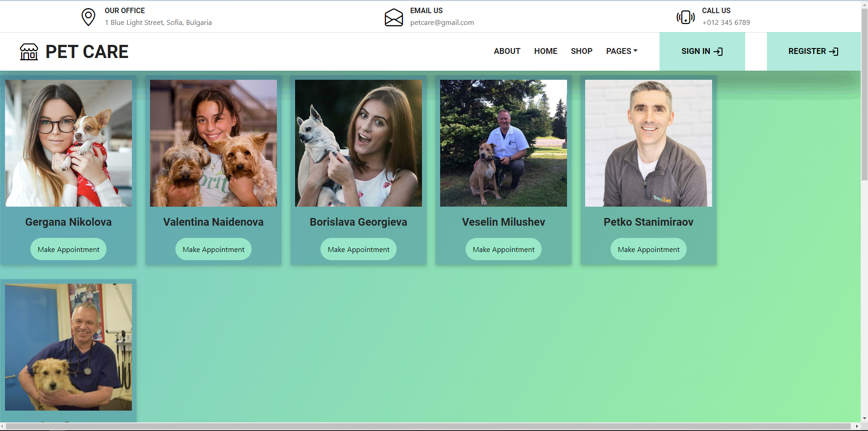This screenshot has width=868, height=431.
Task: Open the About page
Action: point(507,51)
